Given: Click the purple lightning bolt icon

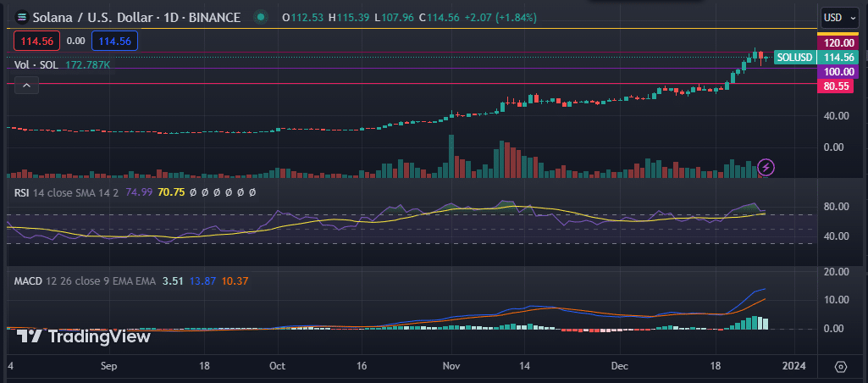Looking at the screenshot, I should pos(766,167).
